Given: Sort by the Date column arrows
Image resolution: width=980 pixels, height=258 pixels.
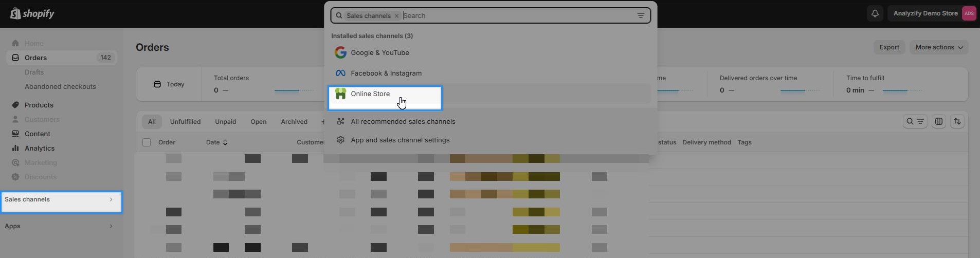Looking at the screenshot, I should [225, 142].
